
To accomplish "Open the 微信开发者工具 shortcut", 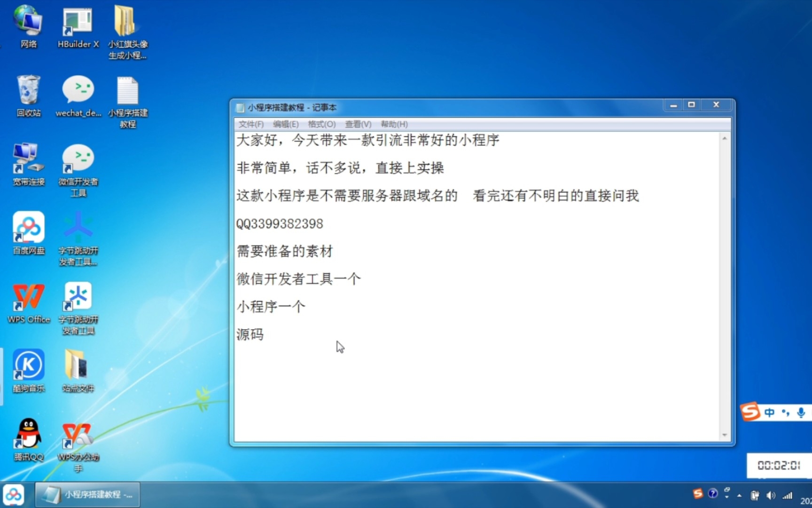I will point(78,170).
